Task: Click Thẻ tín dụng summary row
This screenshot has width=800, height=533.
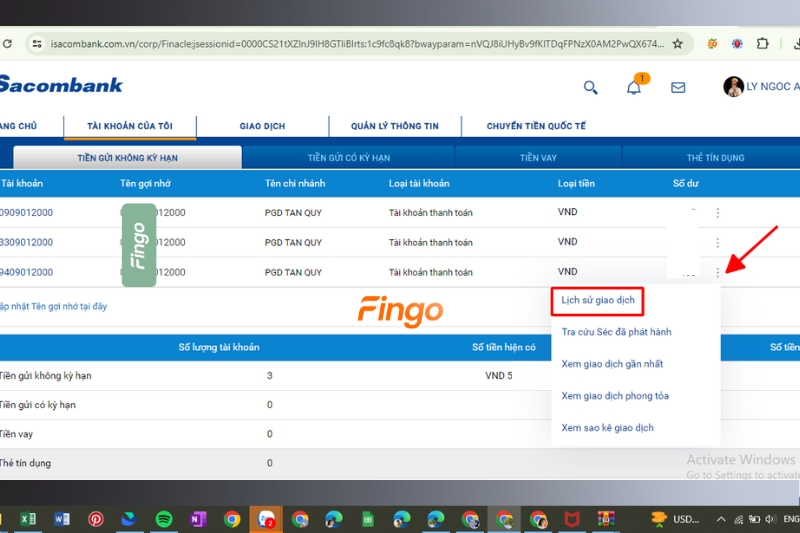Action: coord(400,463)
